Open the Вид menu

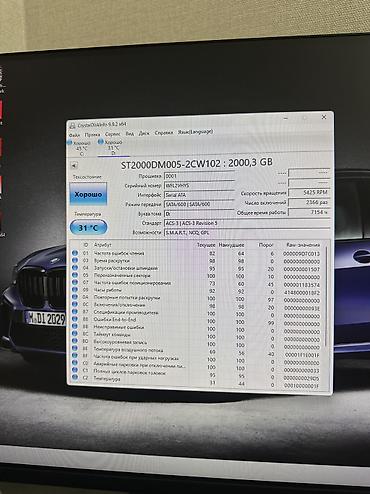tap(130, 134)
